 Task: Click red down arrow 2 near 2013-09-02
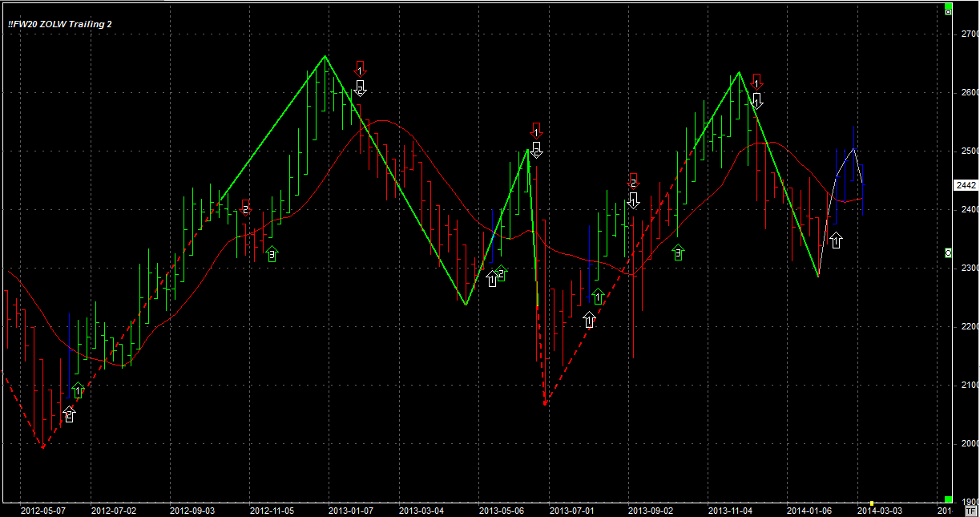pos(633,180)
